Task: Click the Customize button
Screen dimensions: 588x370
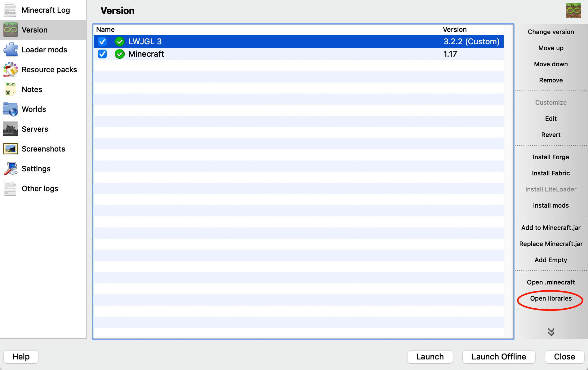Action: [551, 103]
